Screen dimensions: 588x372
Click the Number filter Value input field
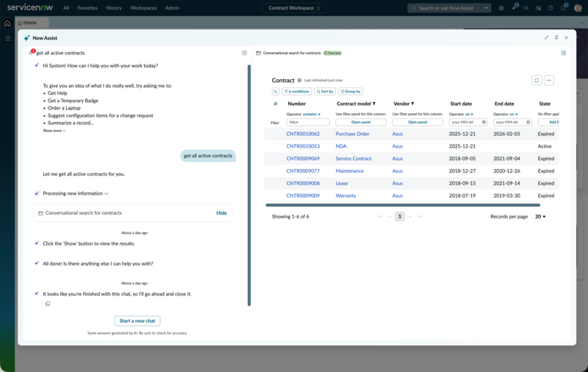tap(308, 122)
